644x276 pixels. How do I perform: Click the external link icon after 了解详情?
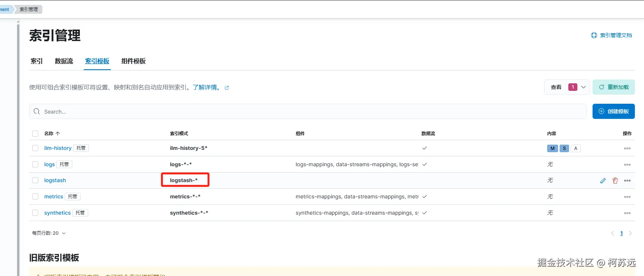click(227, 88)
